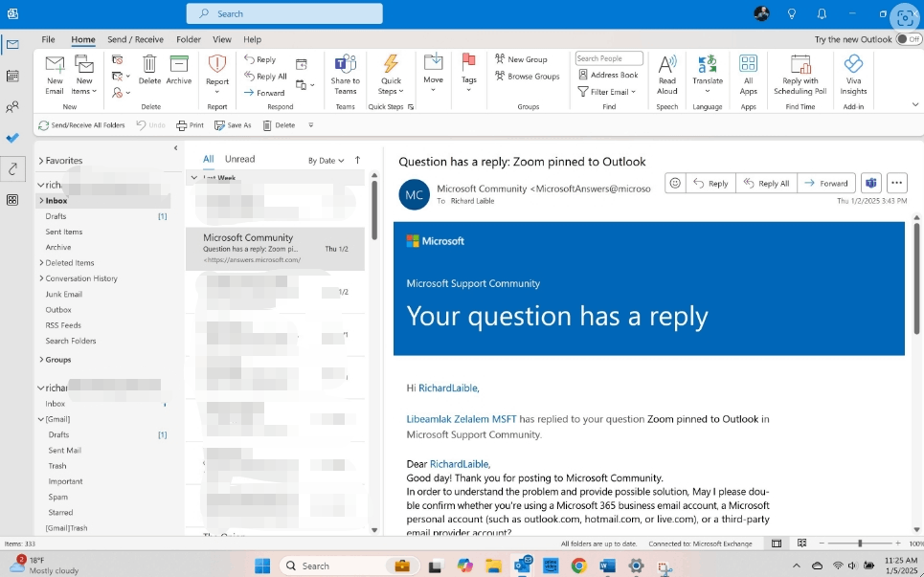Viewport: 924px width, 577px height.
Task: Create a New Email from the ribbon
Action: (55, 75)
